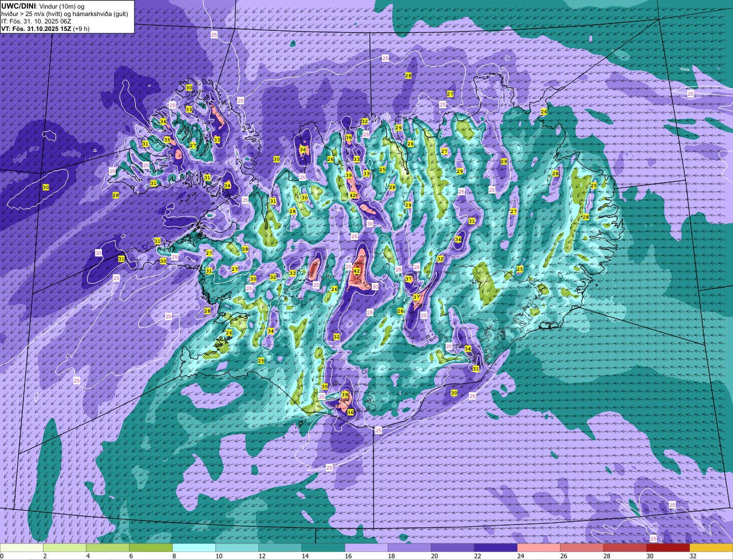733x560 pixels.
Task: Click the legend tick label 0
Action: (1, 556)
